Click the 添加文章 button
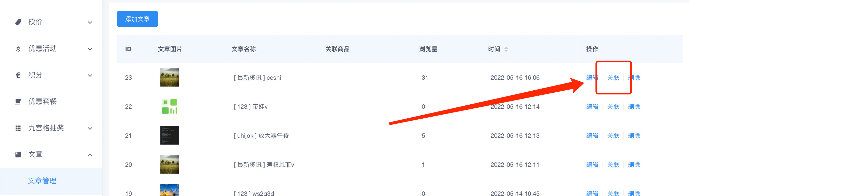The height and width of the screenshot is (196, 868). [x=137, y=19]
